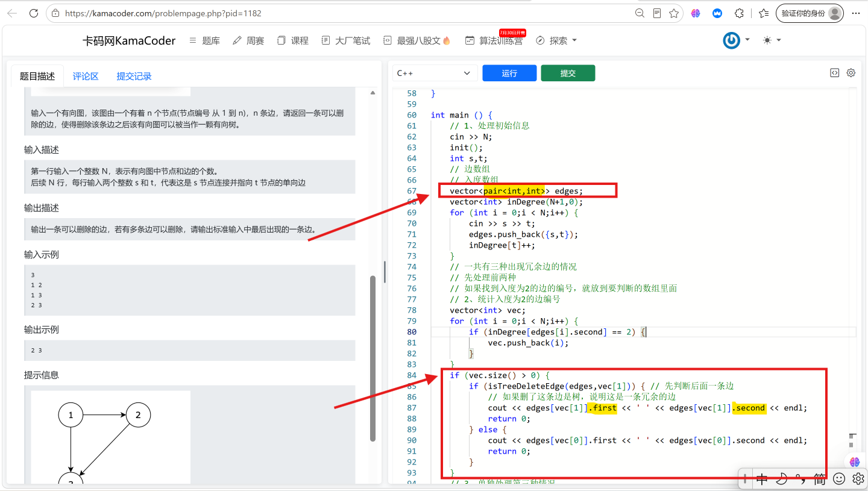Click the 输入描述 heading

[42, 150]
